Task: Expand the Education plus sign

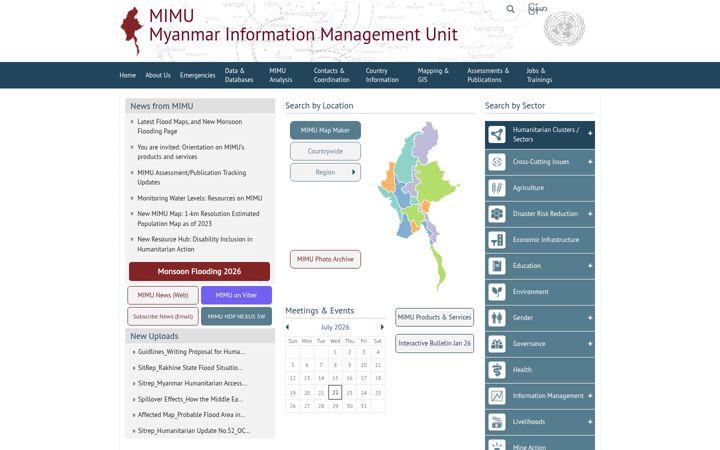Action: pyautogui.click(x=590, y=265)
